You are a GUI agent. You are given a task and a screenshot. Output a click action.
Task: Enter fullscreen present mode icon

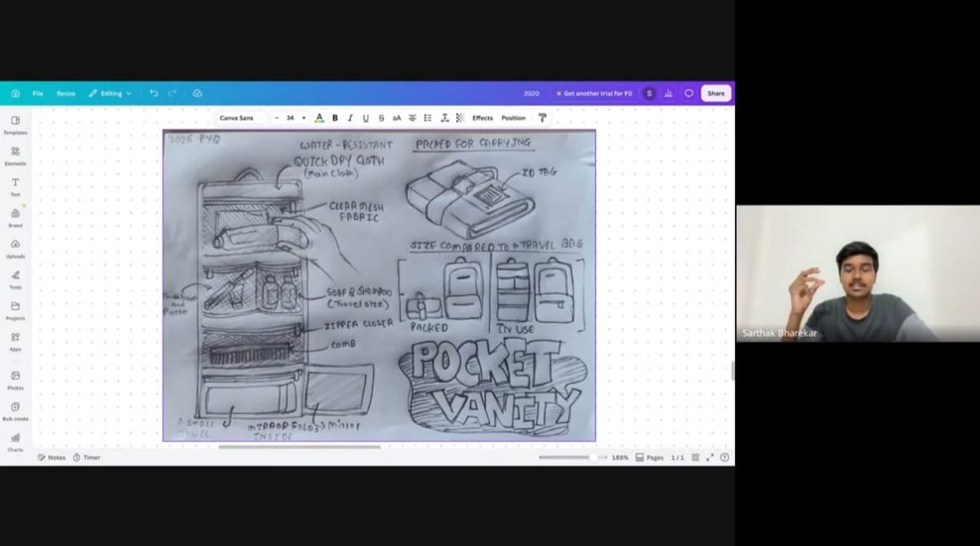[710, 457]
